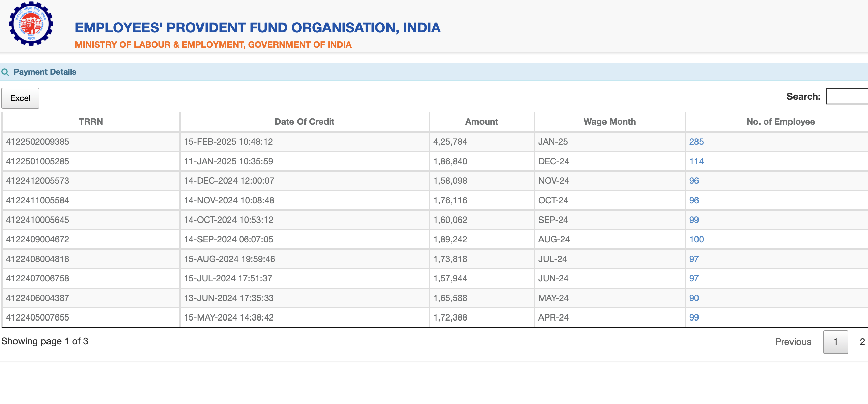868x404 pixels.
Task: Click date 15-JUL-2024 17:51:37
Action: point(228,278)
